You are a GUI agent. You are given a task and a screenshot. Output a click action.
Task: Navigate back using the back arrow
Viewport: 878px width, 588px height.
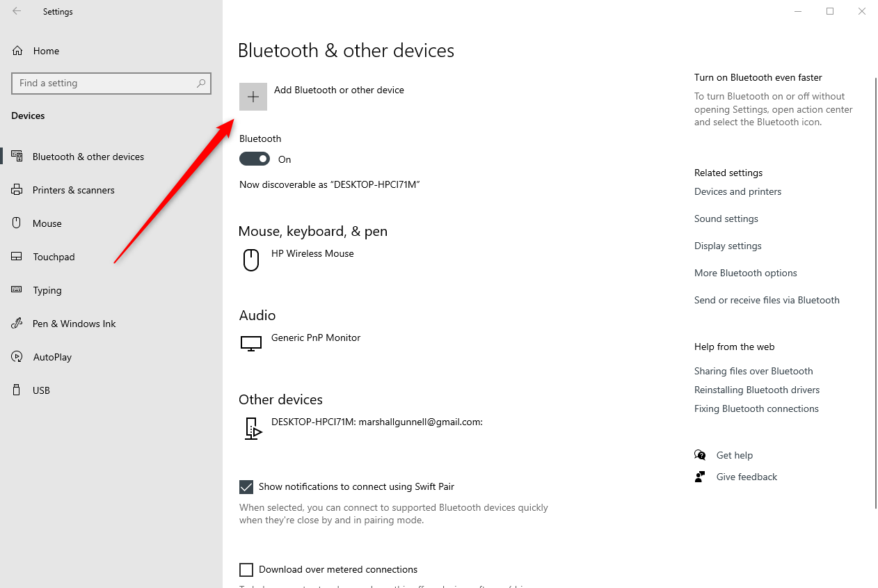click(15, 11)
